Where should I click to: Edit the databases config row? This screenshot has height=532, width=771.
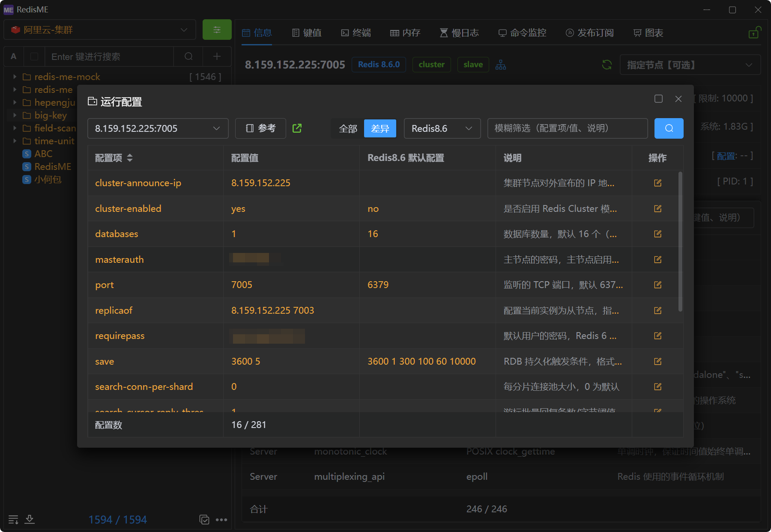658,234
